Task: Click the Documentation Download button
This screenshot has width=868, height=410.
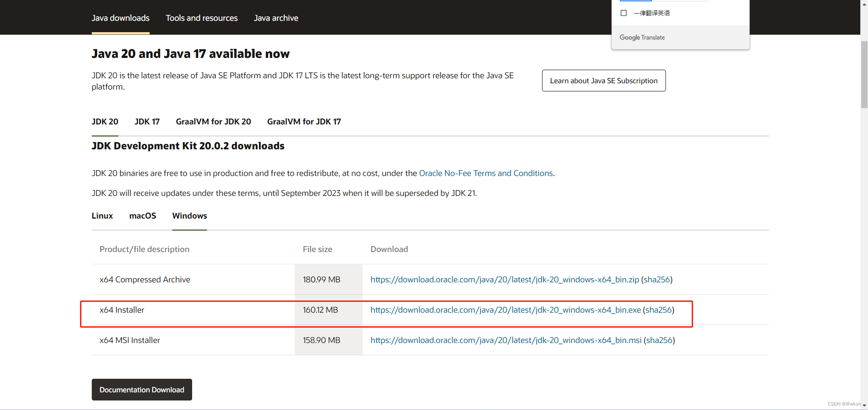Action: (x=142, y=390)
